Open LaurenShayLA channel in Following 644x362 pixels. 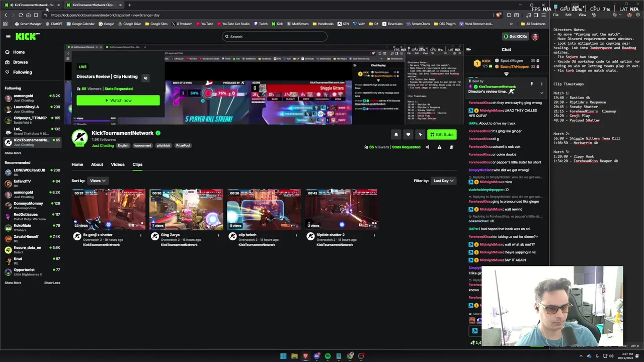coord(32,109)
